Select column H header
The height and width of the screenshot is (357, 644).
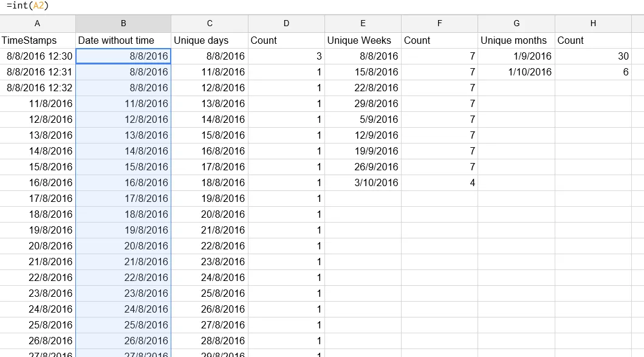coord(593,24)
